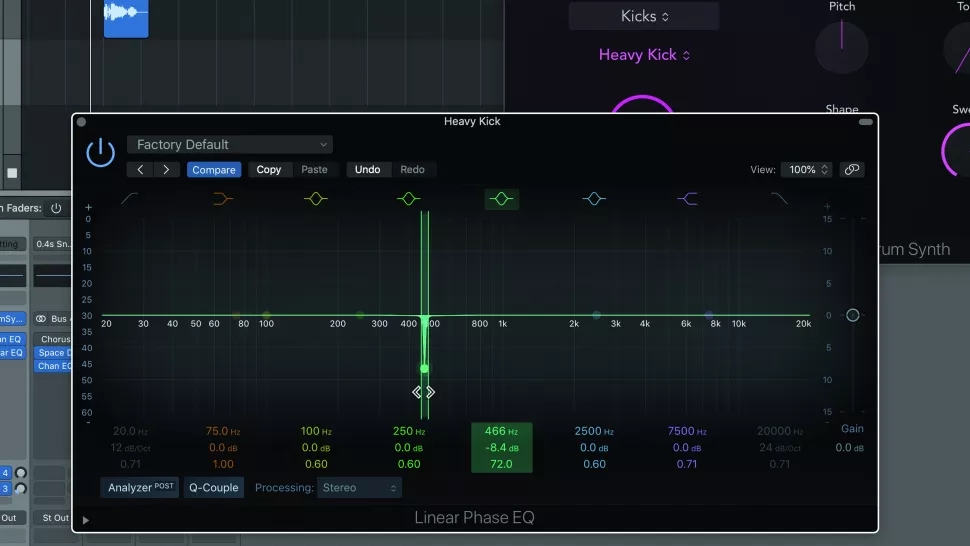
Task: Click the purple high shelf band icon
Action: [x=687, y=199]
